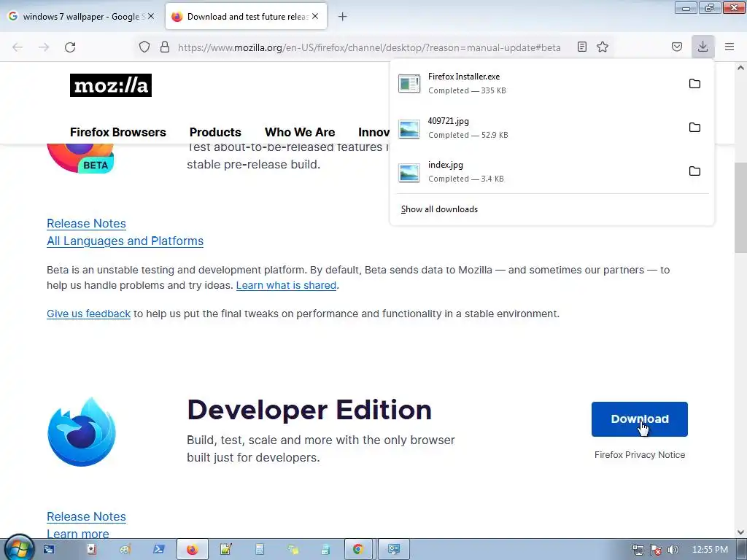Click Give us feedback link
Viewport: 747px width, 560px height.
(x=88, y=314)
